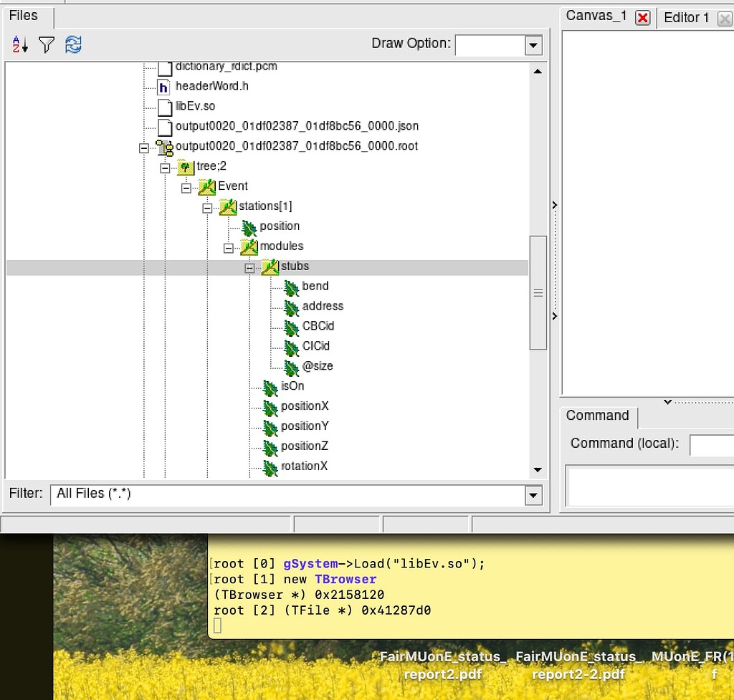Open the All Files filter dropdown

pos(533,495)
